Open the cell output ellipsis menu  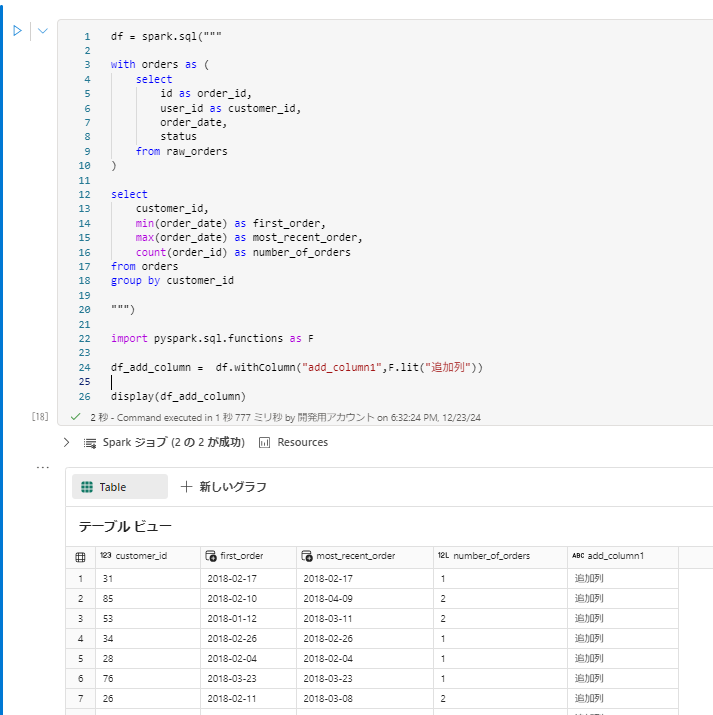(42, 467)
